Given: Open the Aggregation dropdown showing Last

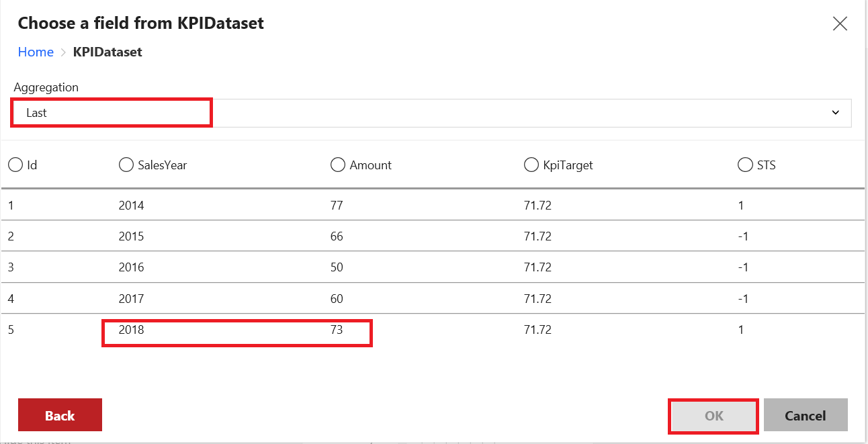Looking at the screenshot, I should 430,113.
